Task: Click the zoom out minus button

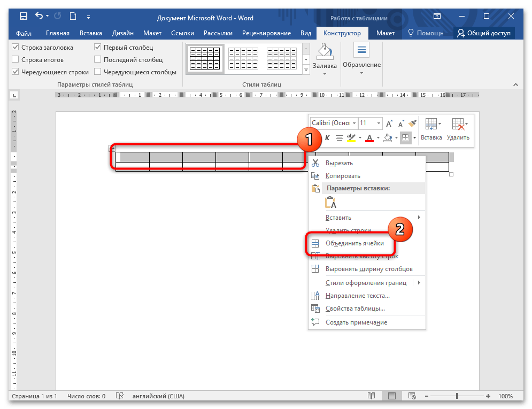Action: (427, 396)
